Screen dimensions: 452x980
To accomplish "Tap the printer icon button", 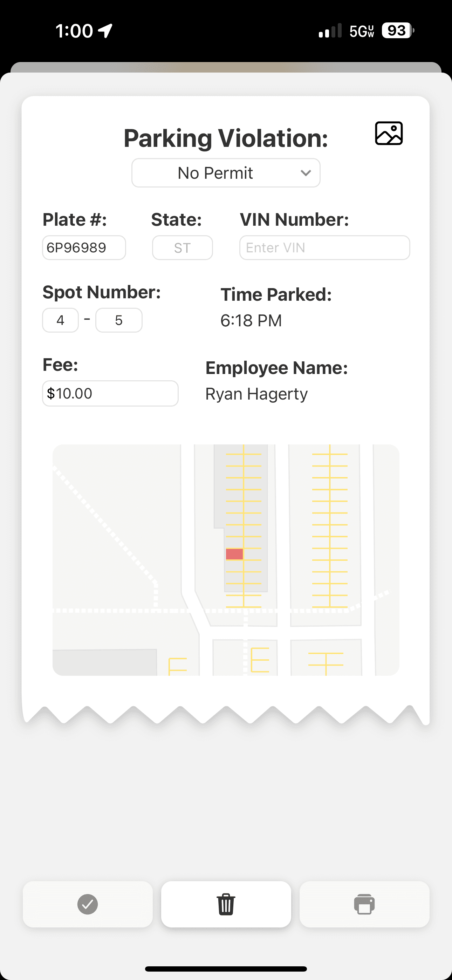I will click(x=364, y=904).
